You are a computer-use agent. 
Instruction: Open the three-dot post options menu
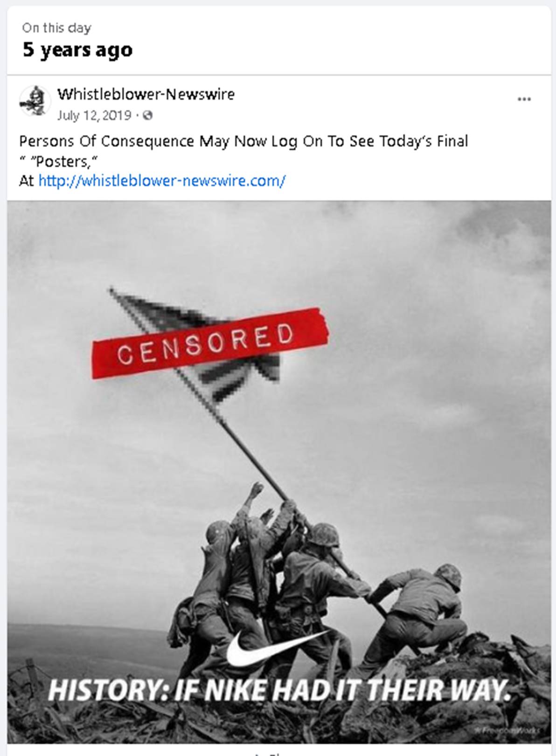524,99
